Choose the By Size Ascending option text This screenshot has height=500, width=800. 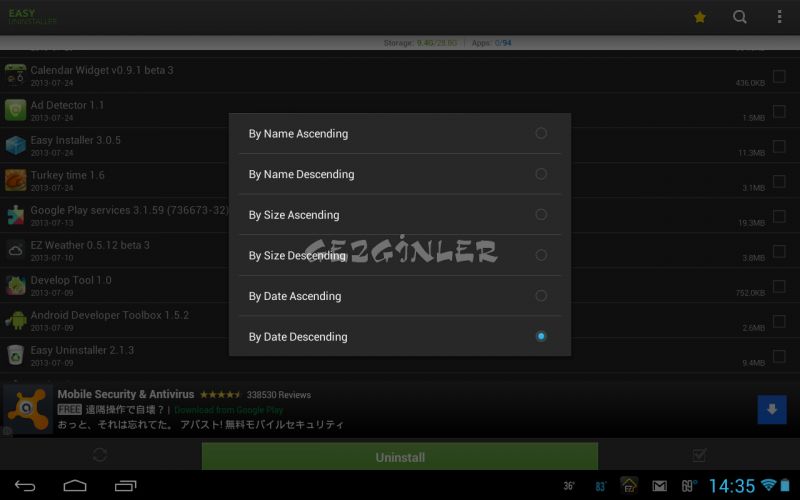(294, 215)
